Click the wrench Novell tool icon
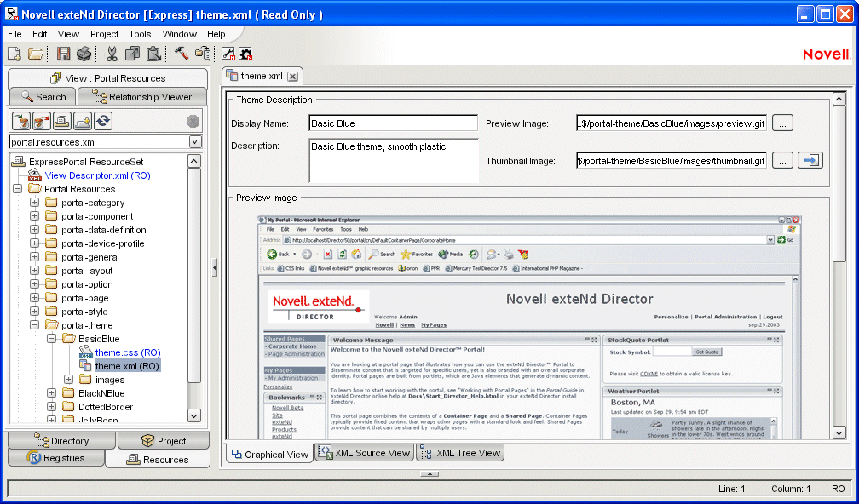The width and height of the screenshot is (859, 504). pyautogui.click(x=228, y=54)
